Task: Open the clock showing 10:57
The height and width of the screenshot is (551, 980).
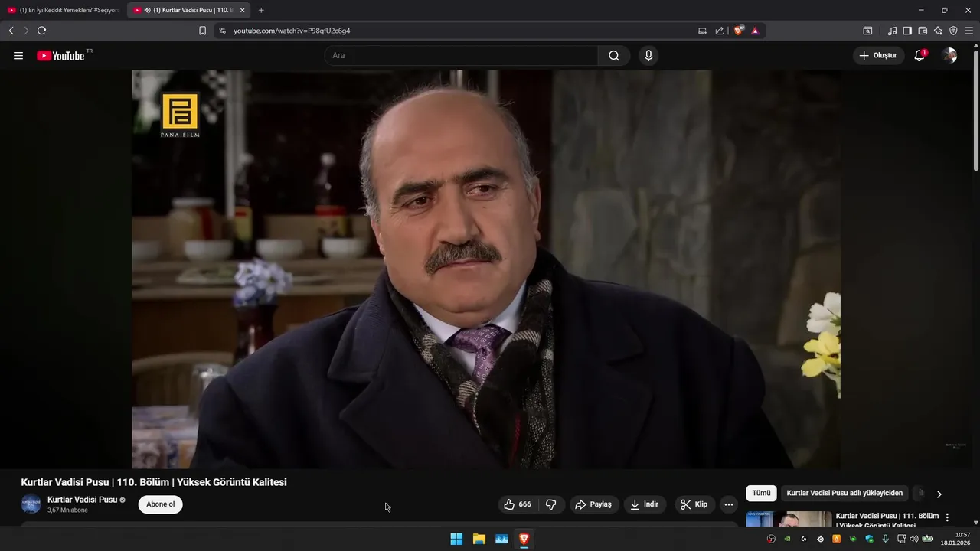Action: click(955, 539)
